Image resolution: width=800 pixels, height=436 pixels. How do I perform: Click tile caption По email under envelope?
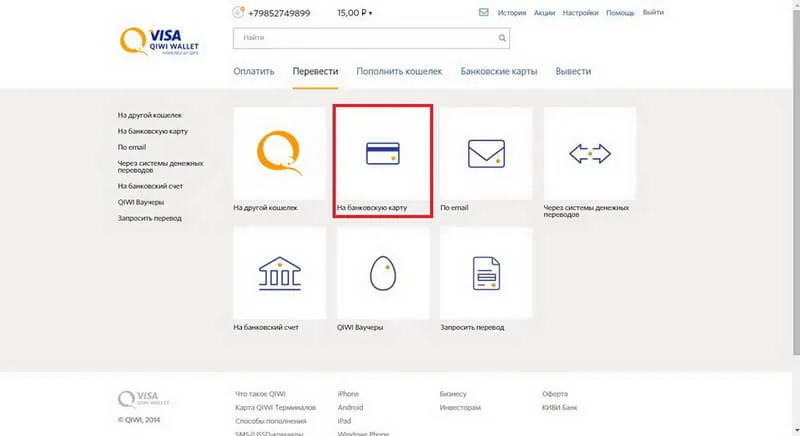click(x=454, y=208)
